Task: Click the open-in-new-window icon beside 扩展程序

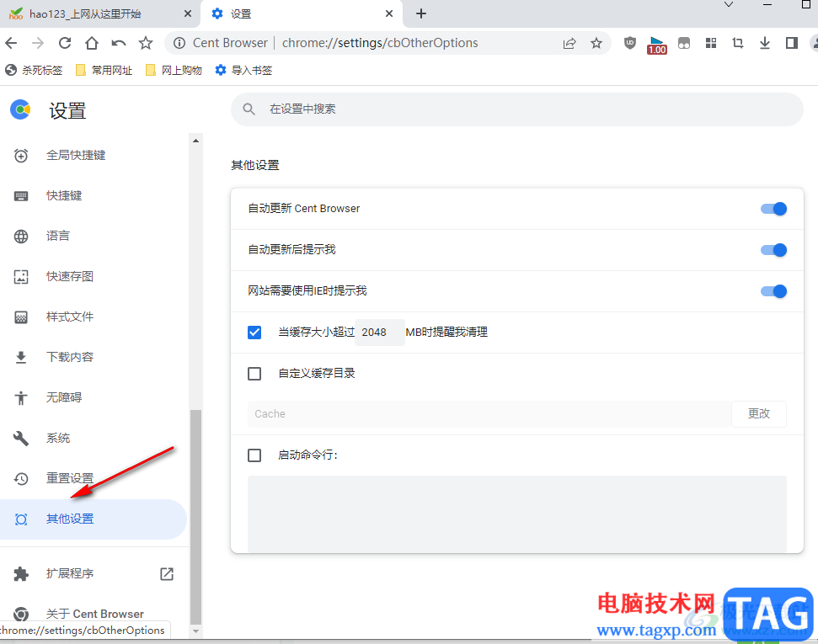Action: (167, 573)
